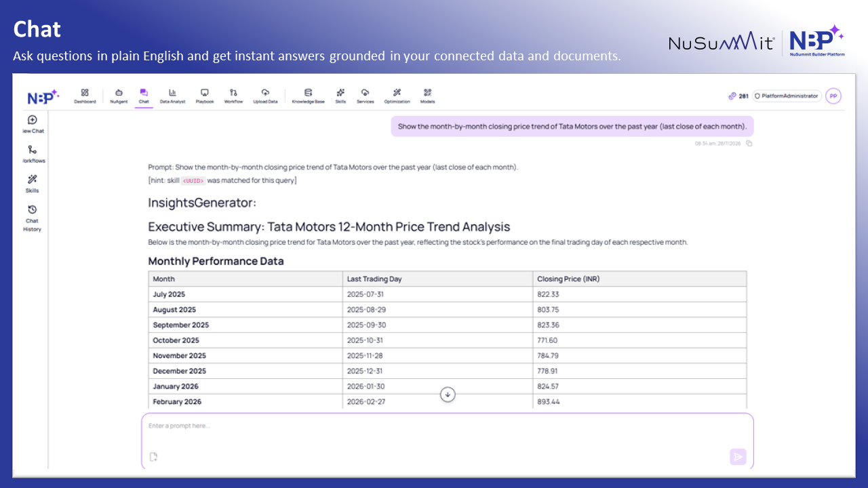Go to Workflow in the top navigation
The image size is (868, 488).
tap(233, 96)
